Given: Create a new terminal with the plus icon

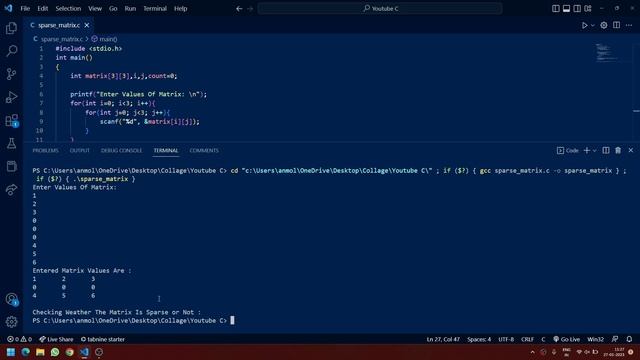Looking at the screenshot, I should click(x=587, y=151).
